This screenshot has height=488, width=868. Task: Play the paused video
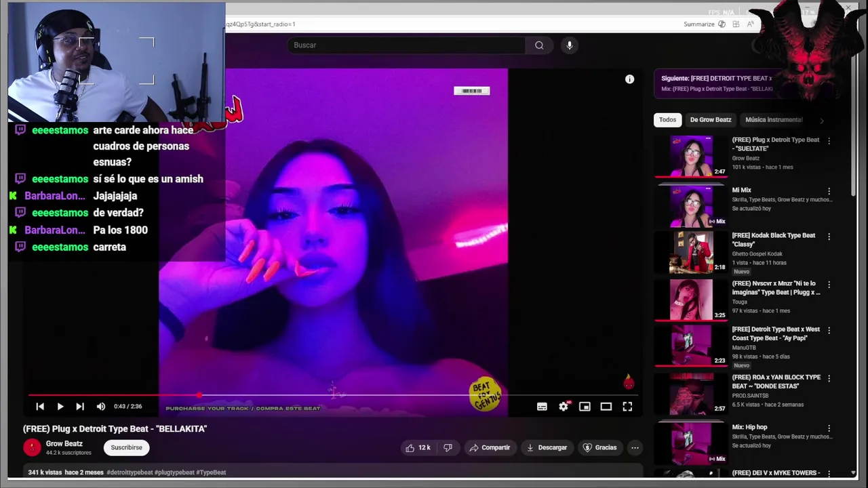(60, 407)
